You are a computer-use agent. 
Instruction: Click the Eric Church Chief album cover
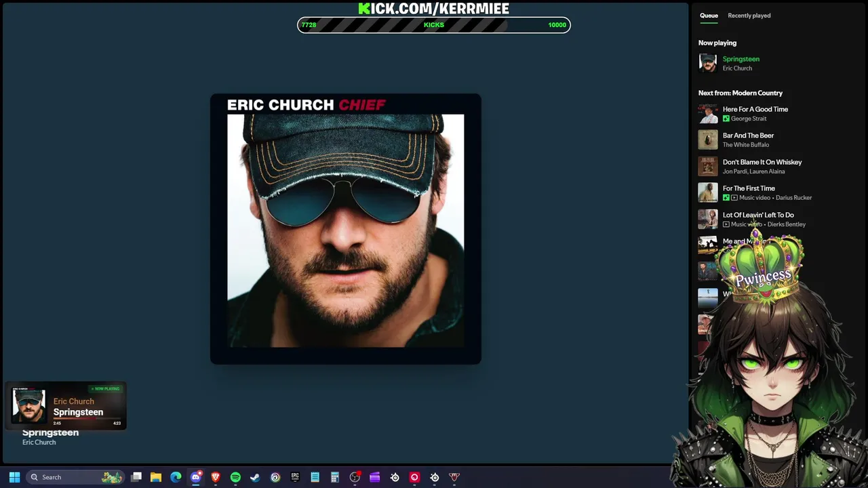pyautogui.click(x=346, y=229)
